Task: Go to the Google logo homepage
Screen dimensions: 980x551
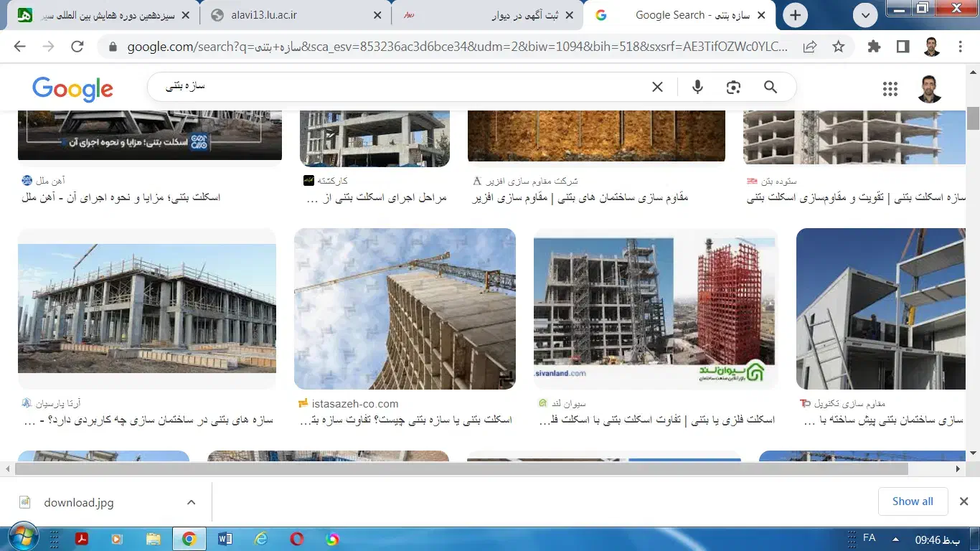Action: coord(72,89)
